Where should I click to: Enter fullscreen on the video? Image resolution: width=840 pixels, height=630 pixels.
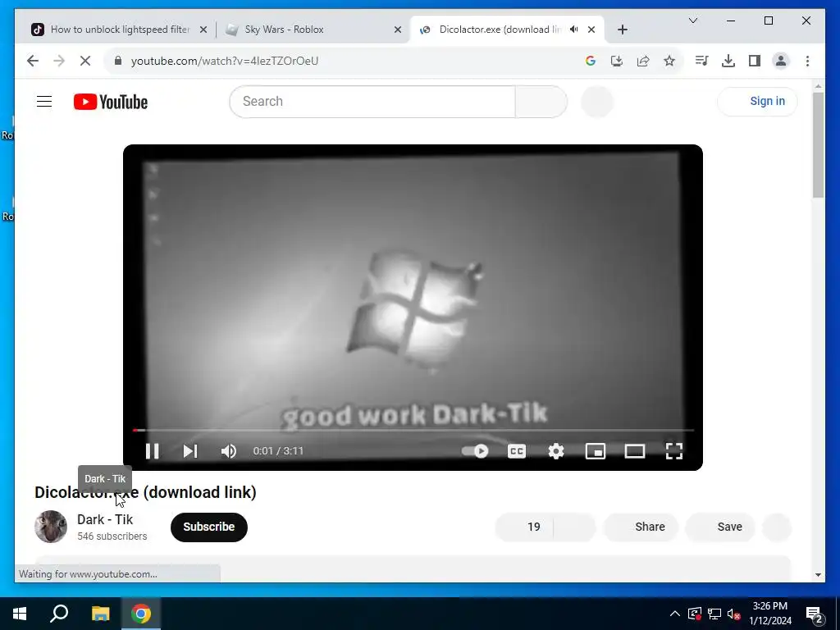674,451
